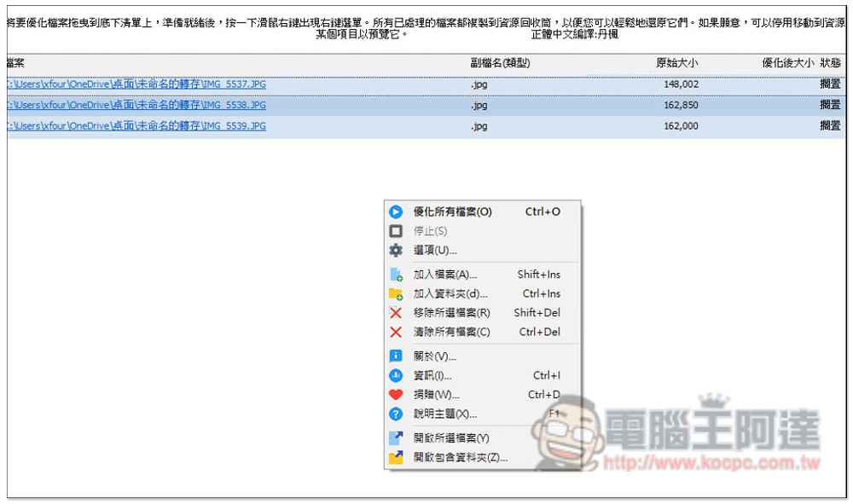This screenshot has width=853, height=504.
Task: Choose 優化所有檔案(O) from the context menu
Action: tap(483, 212)
